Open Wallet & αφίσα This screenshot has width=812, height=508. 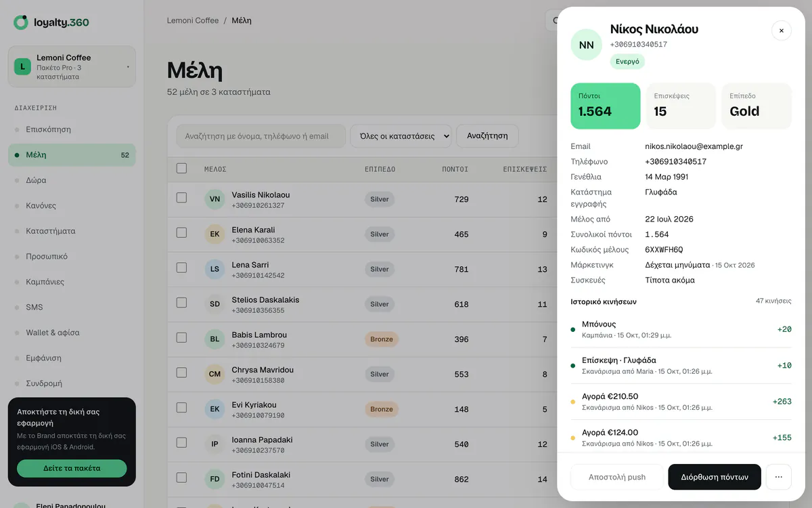[x=72, y=333]
